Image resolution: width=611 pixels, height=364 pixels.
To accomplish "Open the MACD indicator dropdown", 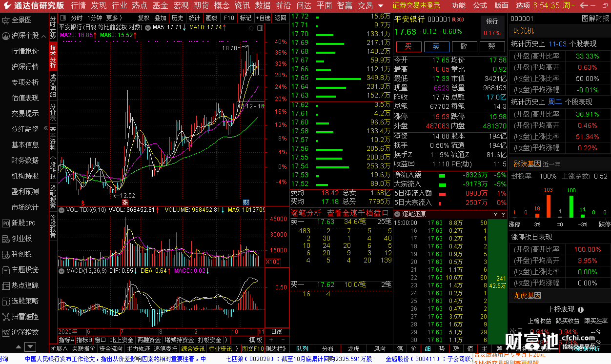I will click(x=62, y=270).
